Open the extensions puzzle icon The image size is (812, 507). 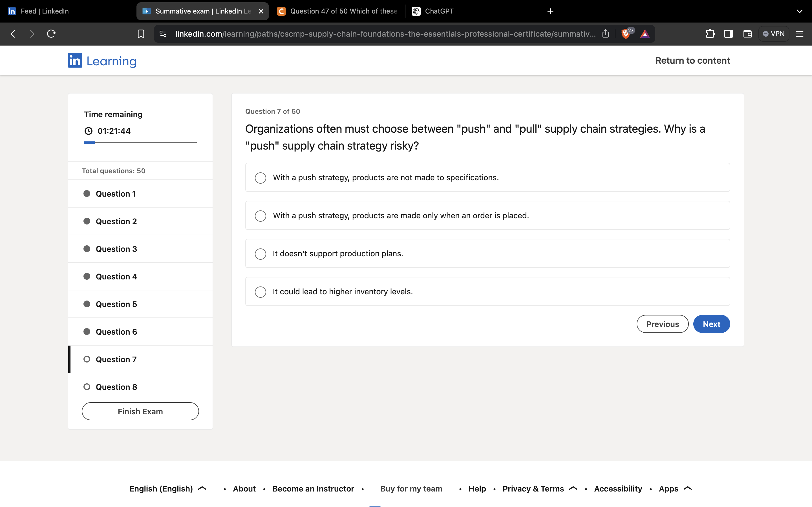[x=710, y=34]
